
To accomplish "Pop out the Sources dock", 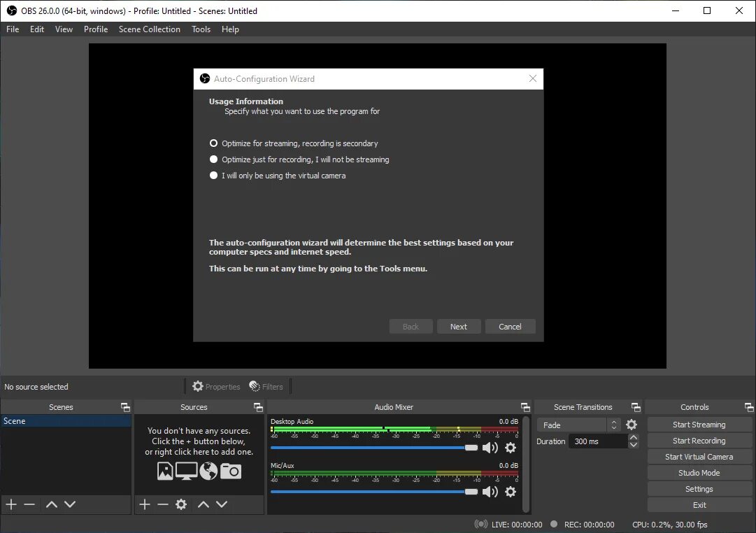I will (x=259, y=407).
